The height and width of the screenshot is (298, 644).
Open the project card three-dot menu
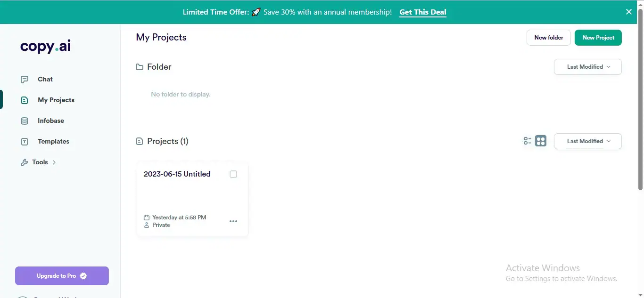point(233,221)
